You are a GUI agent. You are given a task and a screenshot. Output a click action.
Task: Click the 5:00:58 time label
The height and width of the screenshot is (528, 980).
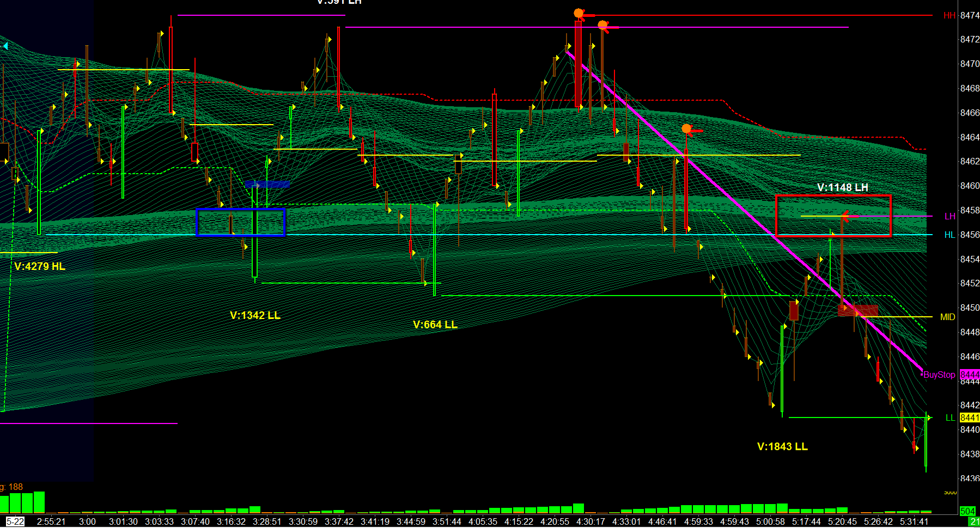(x=770, y=521)
